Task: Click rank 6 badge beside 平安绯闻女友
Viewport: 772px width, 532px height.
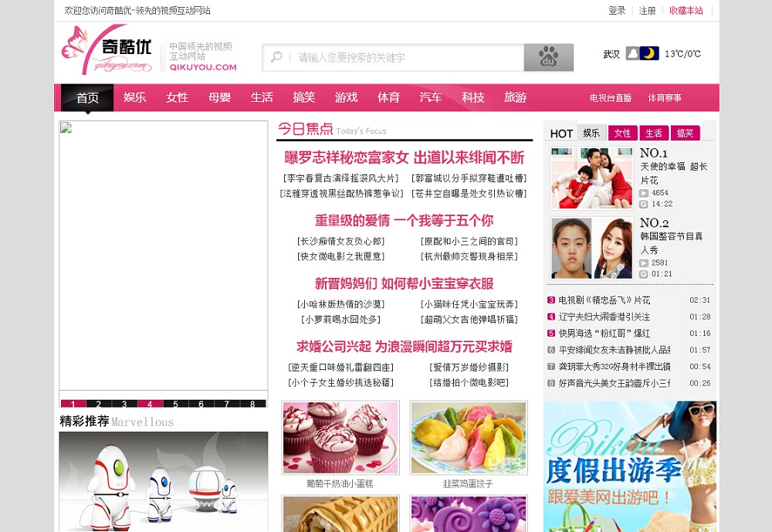Action: pyautogui.click(x=551, y=350)
